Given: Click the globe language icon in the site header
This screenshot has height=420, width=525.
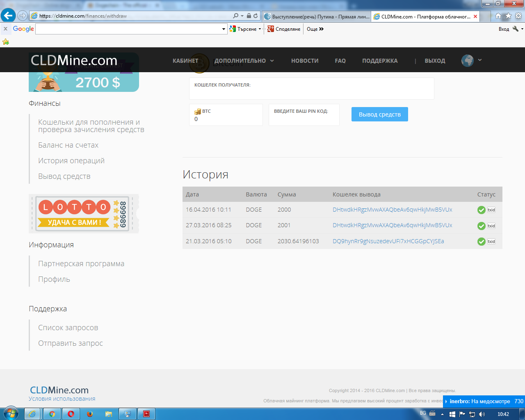Looking at the screenshot, I should pos(468,61).
